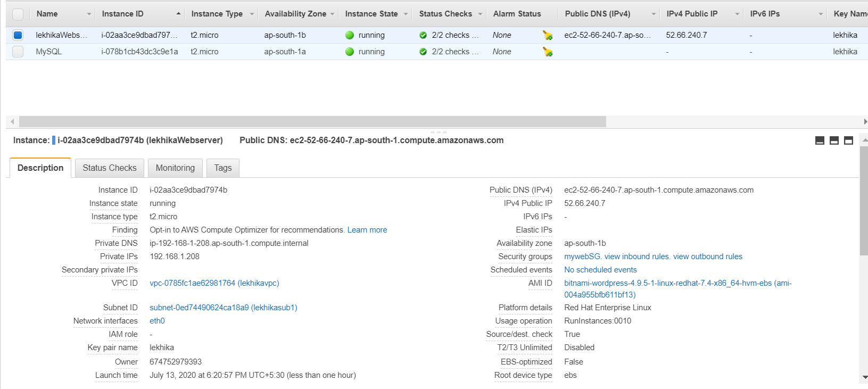
Task: Click running state indicator for lekhikaWebserver
Action: [350, 35]
